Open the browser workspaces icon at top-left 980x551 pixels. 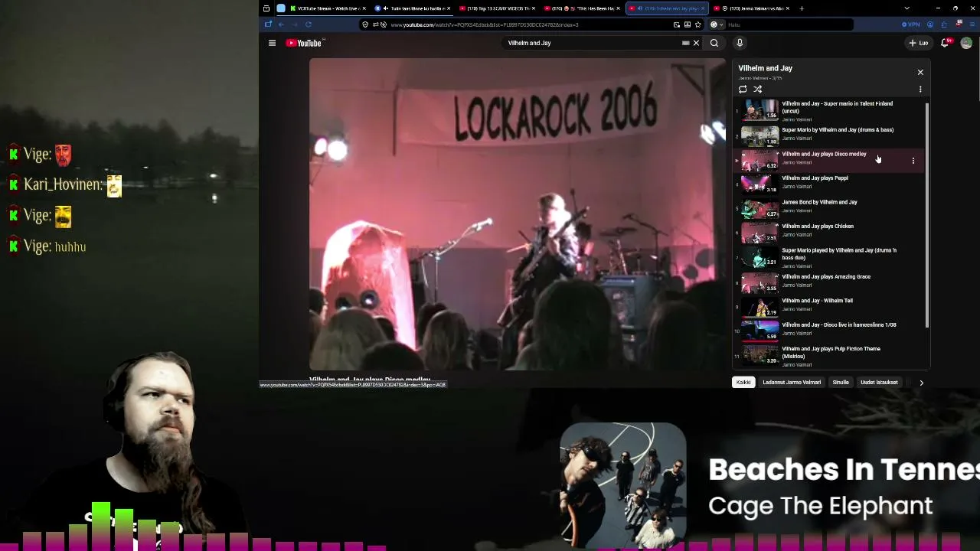266,8
